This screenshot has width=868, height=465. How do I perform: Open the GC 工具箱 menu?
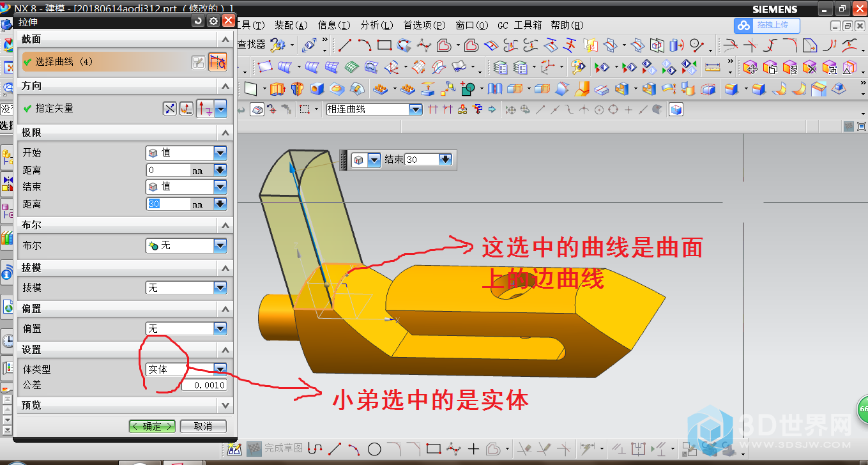click(x=519, y=25)
